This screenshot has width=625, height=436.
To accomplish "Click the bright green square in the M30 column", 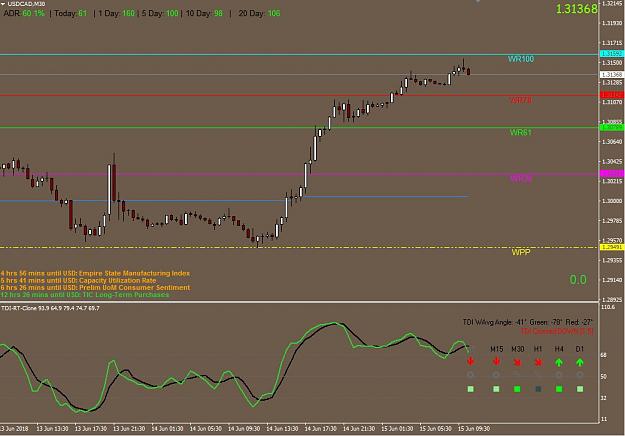I will tap(517, 389).
